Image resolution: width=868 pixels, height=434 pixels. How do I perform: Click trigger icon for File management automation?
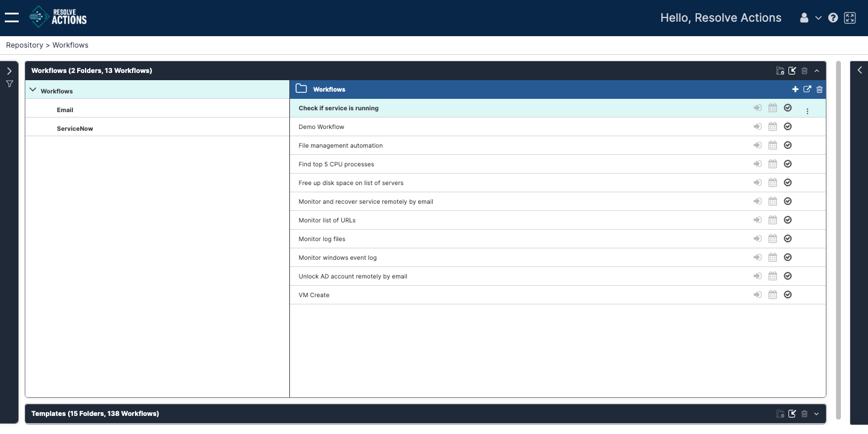pyautogui.click(x=758, y=145)
